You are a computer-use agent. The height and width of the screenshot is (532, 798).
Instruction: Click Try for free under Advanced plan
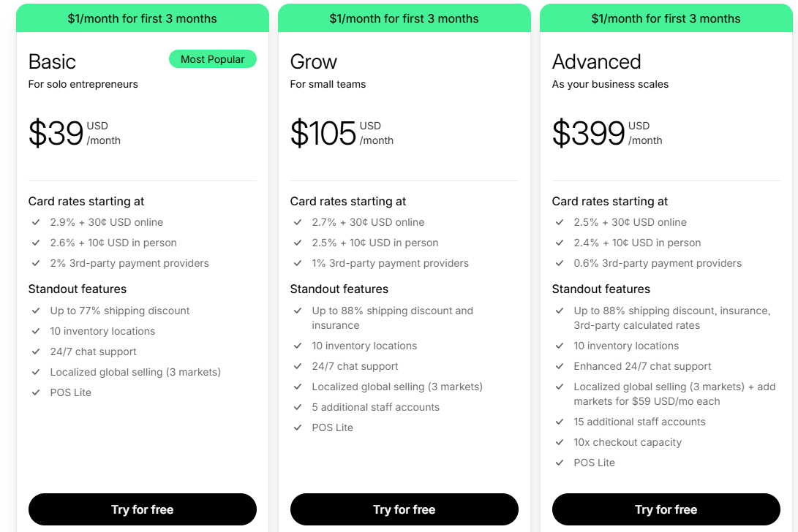666,509
